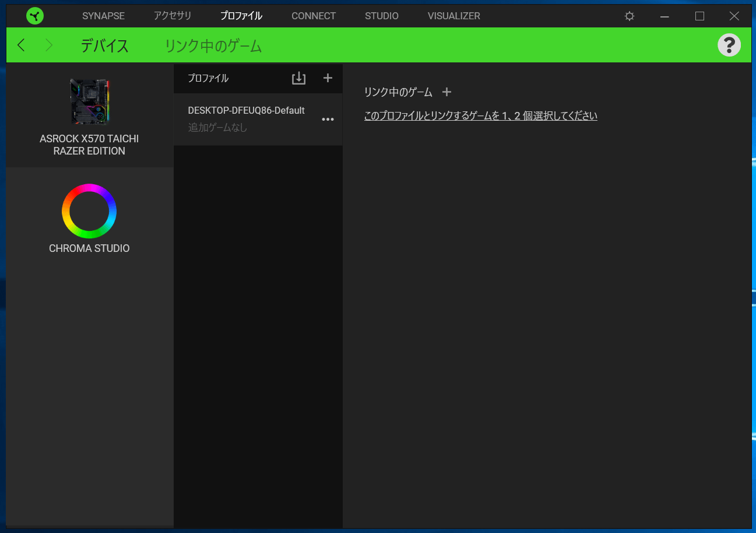The width and height of the screenshot is (756, 533).
Task: Click the プロファイル list header
Action: point(208,78)
